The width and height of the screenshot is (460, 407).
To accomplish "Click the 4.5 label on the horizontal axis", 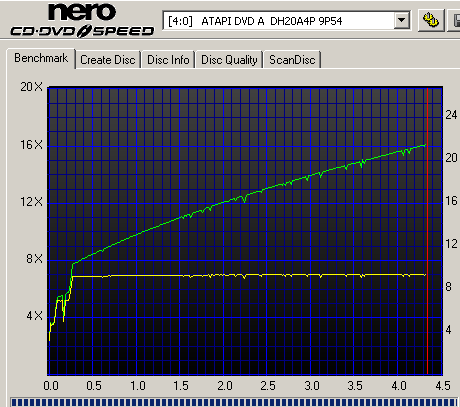I will (443, 386).
